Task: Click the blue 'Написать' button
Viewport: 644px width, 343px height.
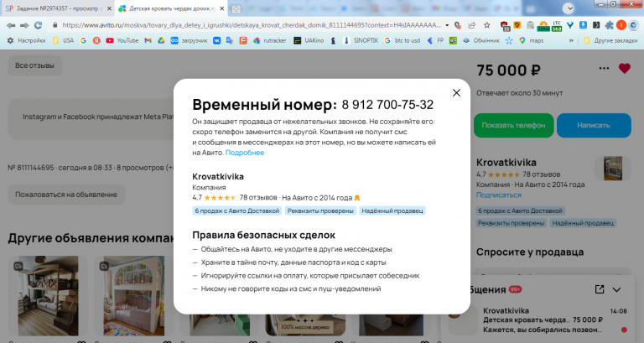Action: pos(594,125)
